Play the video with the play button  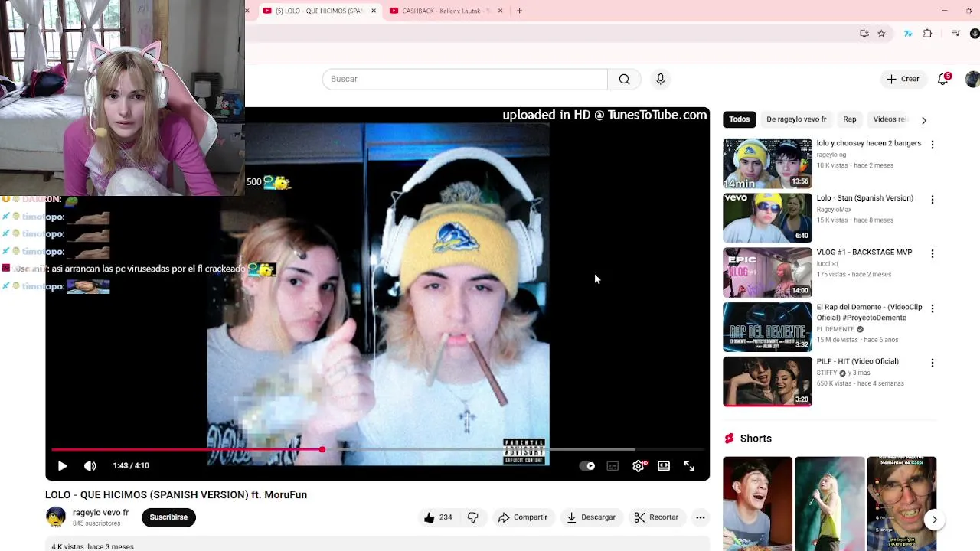tap(63, 465)
